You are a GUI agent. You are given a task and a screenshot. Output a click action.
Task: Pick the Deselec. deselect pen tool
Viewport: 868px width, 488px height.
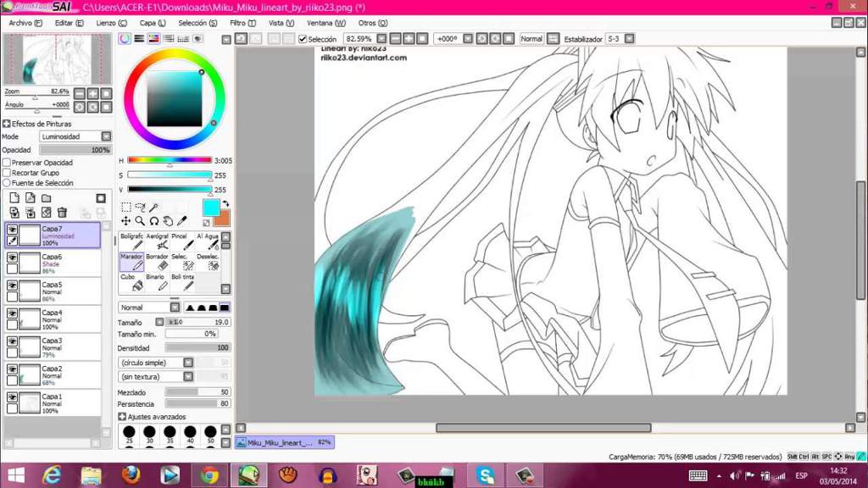click(209, 262)
